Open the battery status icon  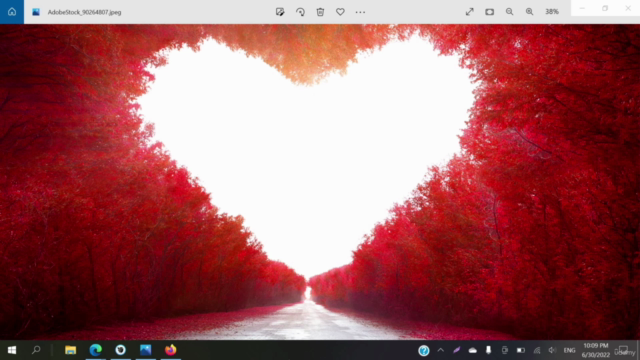point(521,350)
